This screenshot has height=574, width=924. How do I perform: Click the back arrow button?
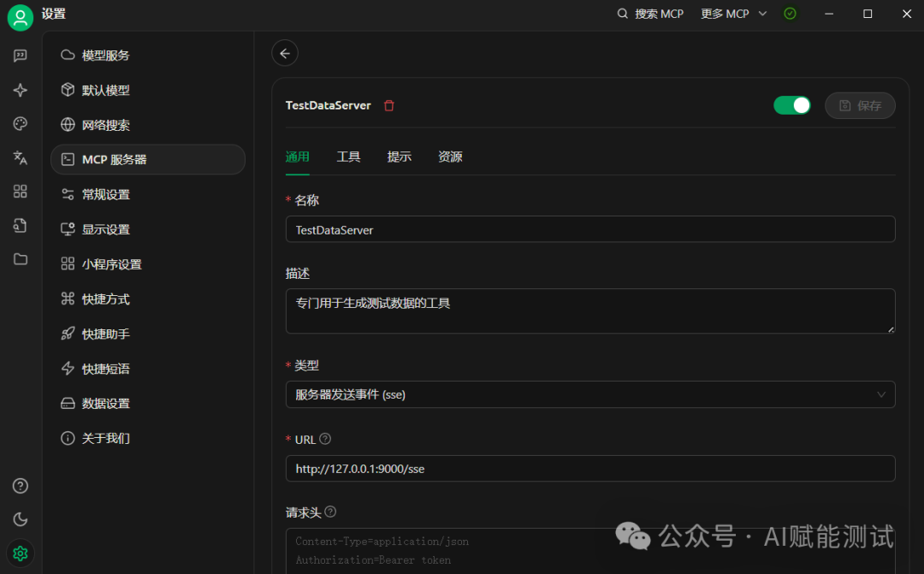(285, 53)
